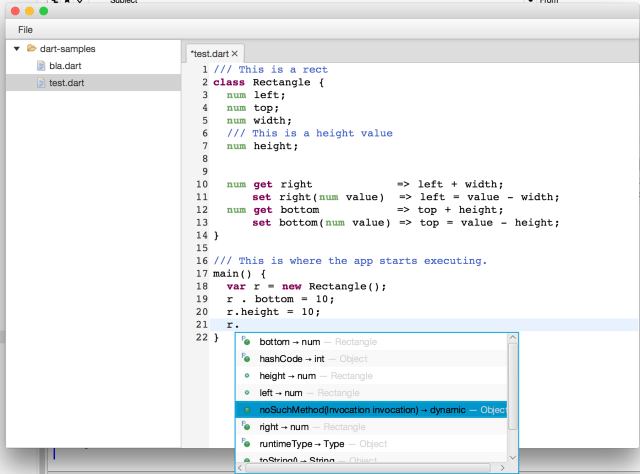Collapse the dart-samples folder tree

tap(17, 49)
